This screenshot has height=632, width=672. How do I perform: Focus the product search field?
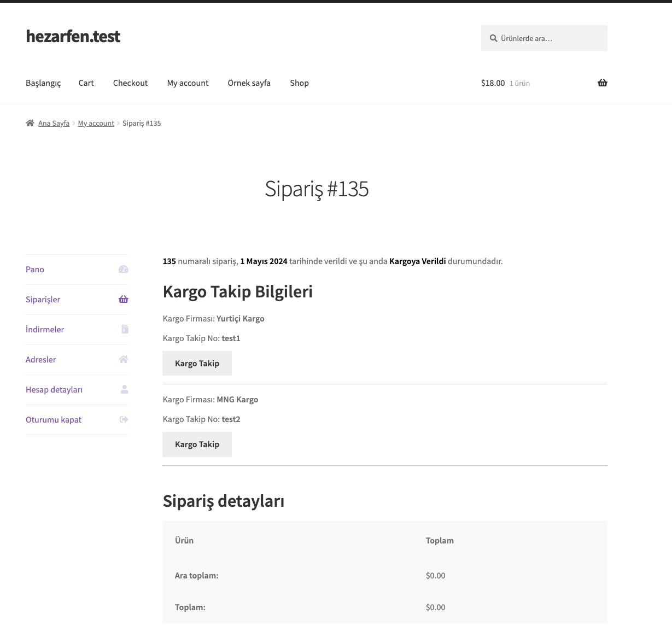click(x=550, y=38)
